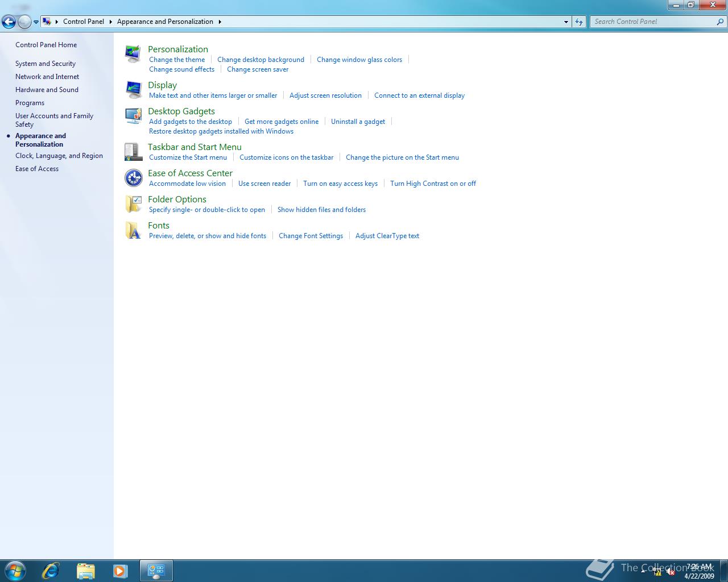Click Change the theme
The image size is (728, 582).
click(177, 60)
